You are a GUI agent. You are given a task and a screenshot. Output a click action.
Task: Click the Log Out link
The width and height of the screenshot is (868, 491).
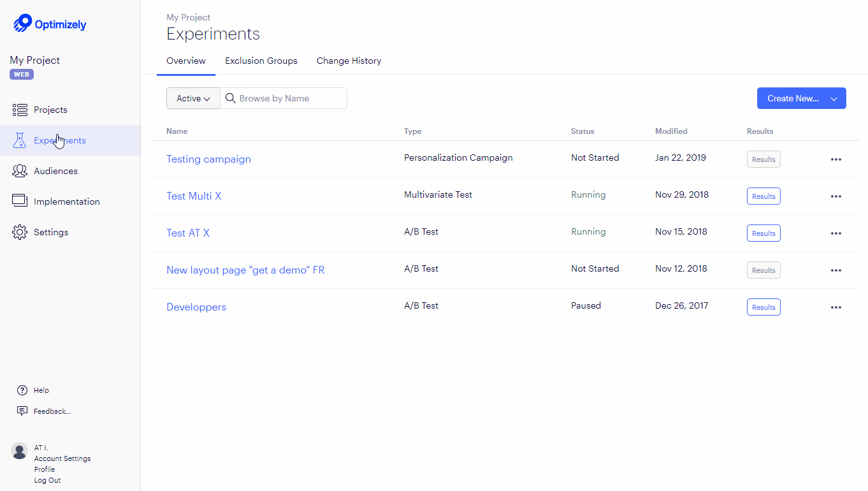point(47,480)
